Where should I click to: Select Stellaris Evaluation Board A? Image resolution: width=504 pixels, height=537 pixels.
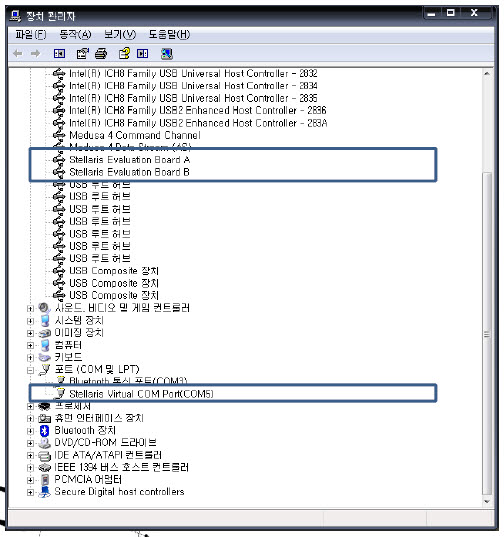pos(129,160)
